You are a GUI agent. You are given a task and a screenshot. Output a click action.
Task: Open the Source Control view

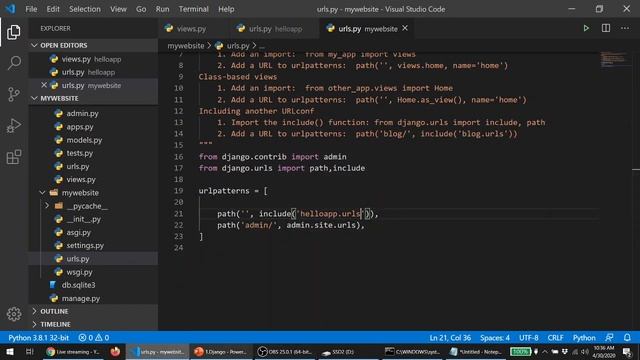[14, 94]
